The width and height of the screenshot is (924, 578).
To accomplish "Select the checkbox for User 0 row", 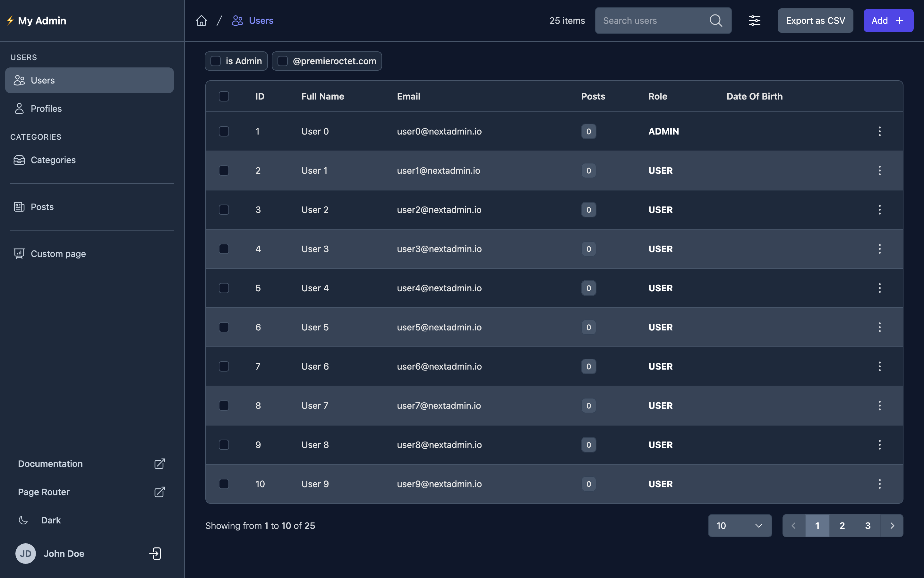I will 224,132.
